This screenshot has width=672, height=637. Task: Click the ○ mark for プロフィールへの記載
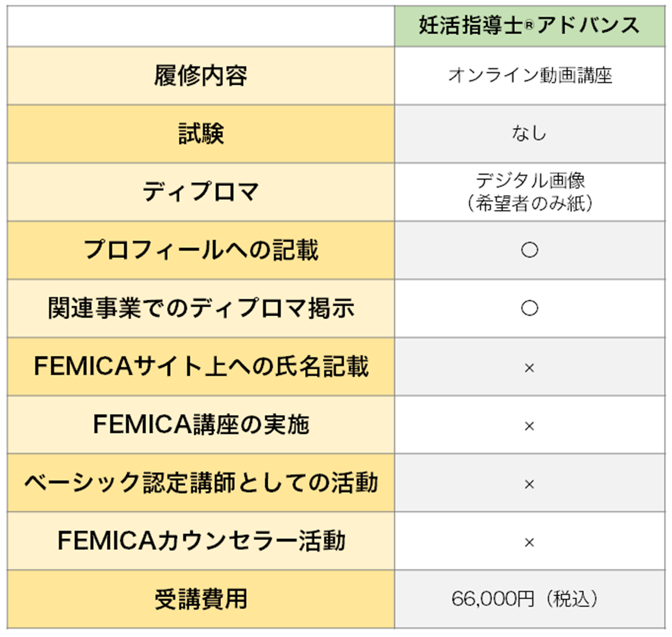coord(529,250)
